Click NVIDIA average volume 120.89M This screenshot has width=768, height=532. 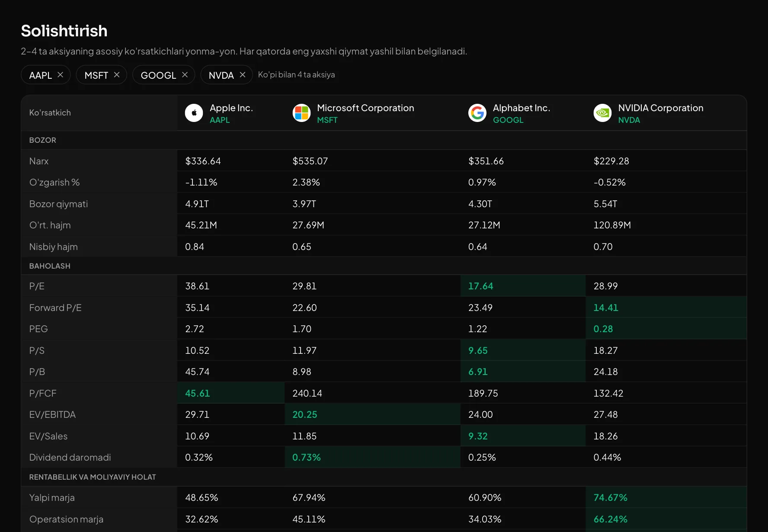click(612, 225)
